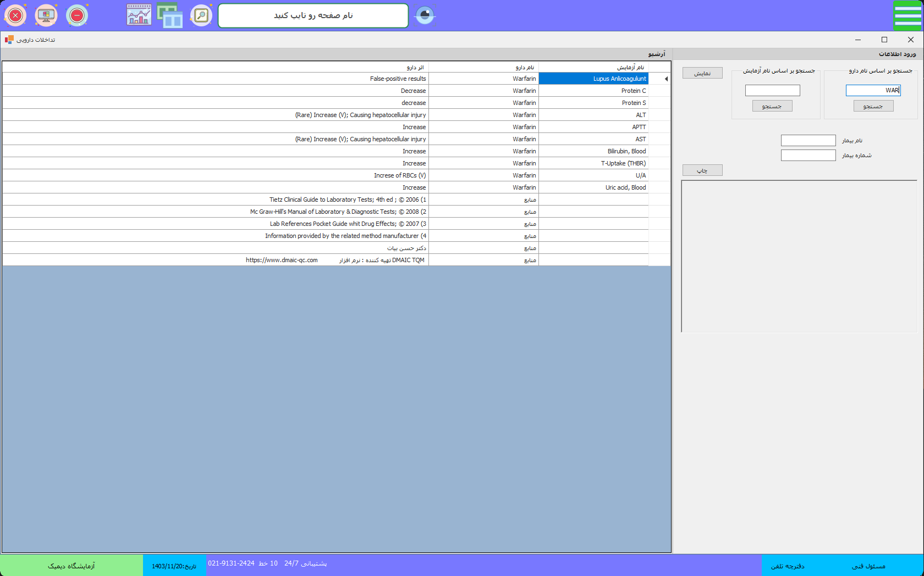The image size is (924, 576).
Task: Open the green hamburger menu
Action: tap(908, 15)
